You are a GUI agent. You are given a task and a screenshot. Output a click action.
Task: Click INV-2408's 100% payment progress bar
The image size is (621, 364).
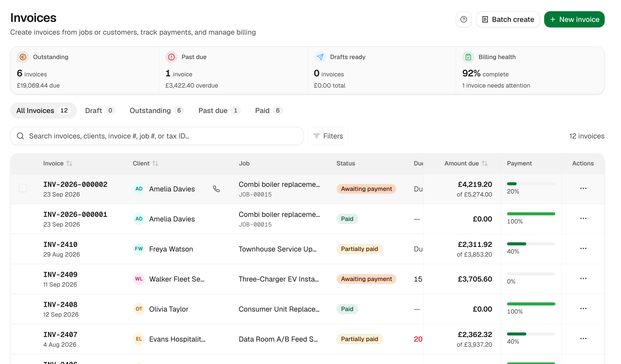[531, 304]
